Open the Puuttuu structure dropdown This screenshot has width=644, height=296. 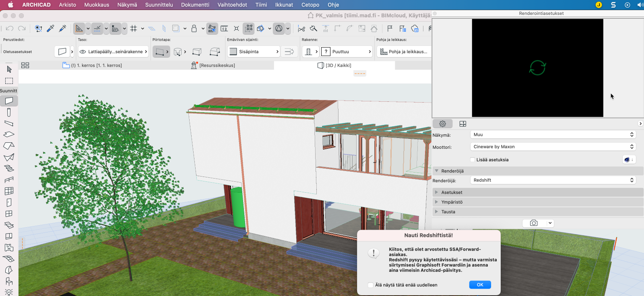pos(346,51)
